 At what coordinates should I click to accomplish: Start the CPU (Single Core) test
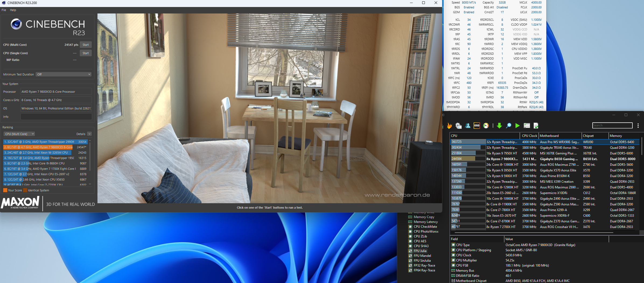coord(86,53)
